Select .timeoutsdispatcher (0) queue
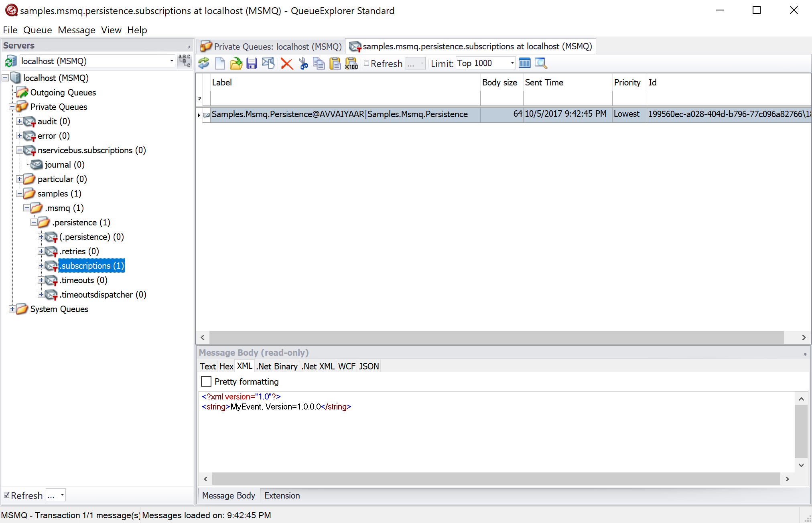 pos(103,295)
